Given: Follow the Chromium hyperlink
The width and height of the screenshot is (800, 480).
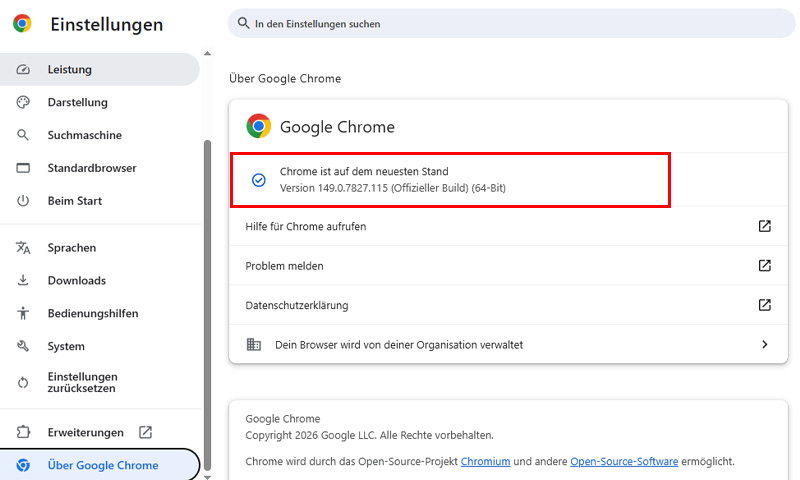Looking at the screenshot, I should click(x=485, y=461).
